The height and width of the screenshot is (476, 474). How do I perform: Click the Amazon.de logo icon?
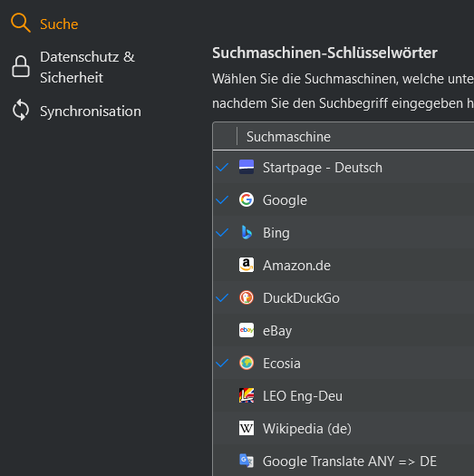(247, 265)
